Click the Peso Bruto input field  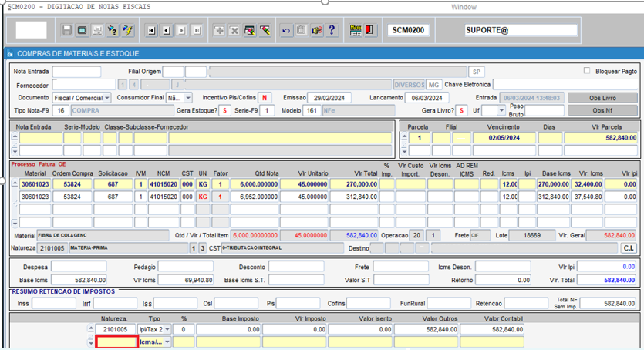pos(545,110)
